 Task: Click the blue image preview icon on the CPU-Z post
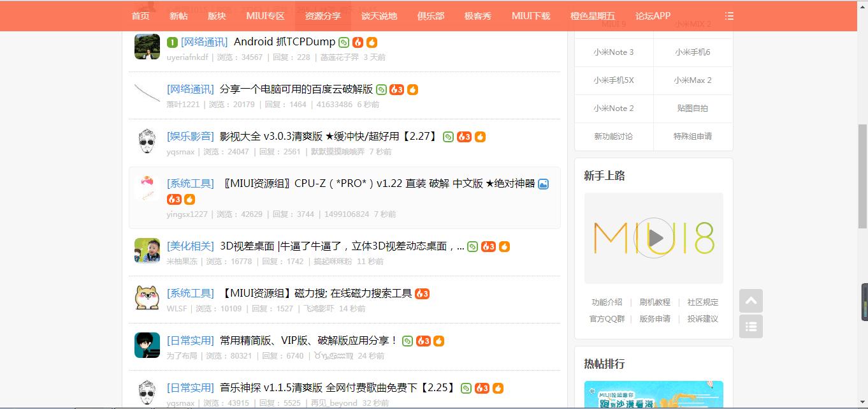[543, 184]
